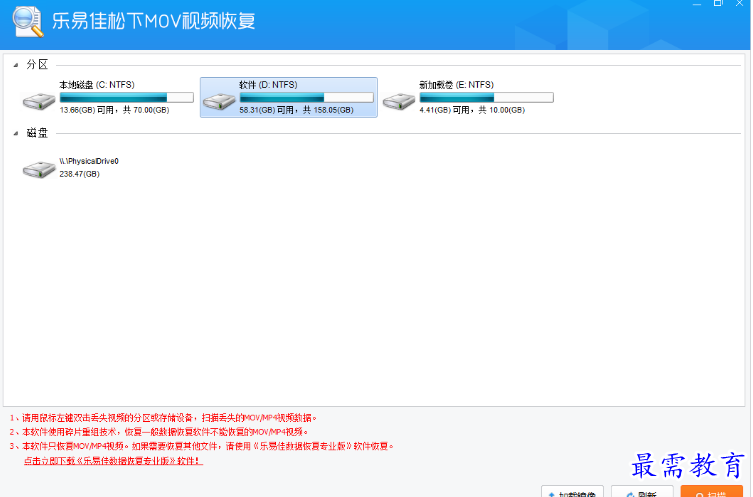Screen dimensions: 753x497
Task: Click the load image button
Action: click(572, 492)
